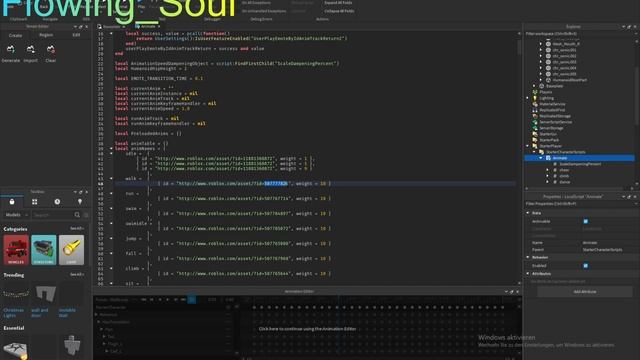Screen dimensions: 640x360
Task: Toggle the Archivable property checkbox
Action: [586, 221]
